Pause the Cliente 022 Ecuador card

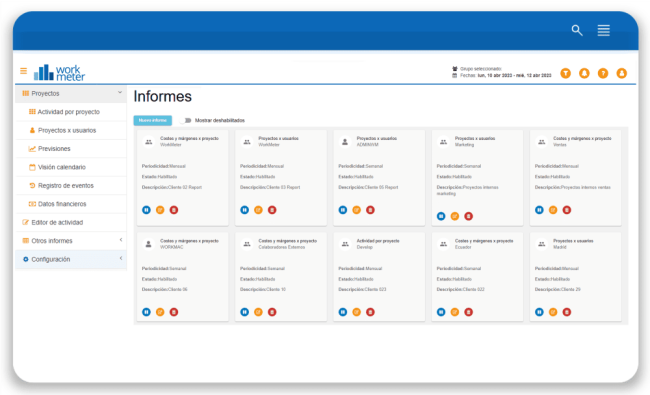pos(441,312)
